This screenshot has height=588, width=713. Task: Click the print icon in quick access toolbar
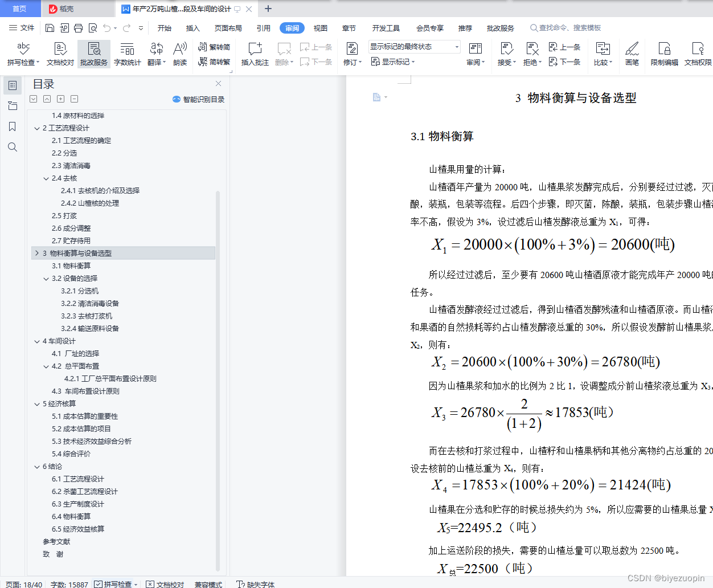point(78,28)
